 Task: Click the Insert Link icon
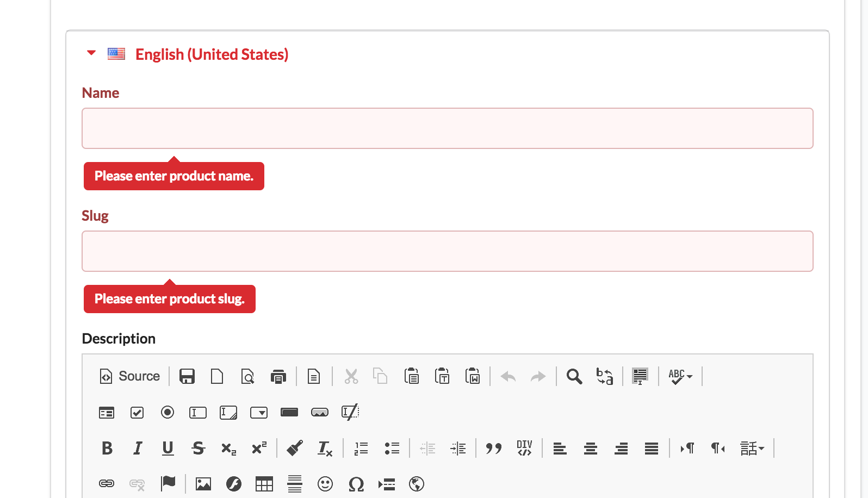point(107,483)
